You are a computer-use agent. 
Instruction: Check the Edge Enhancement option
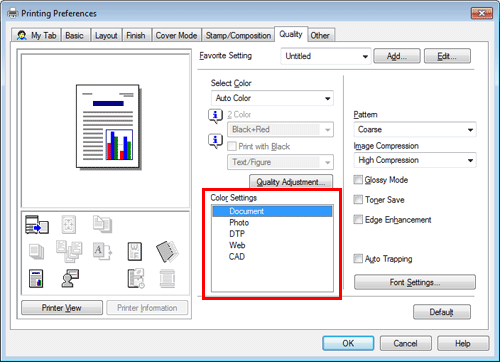tap(358, 220)
